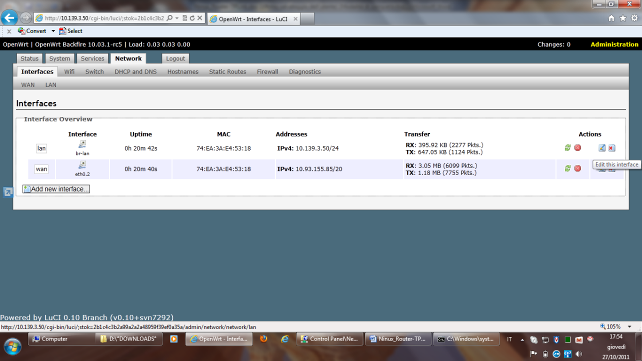Open the Firewall subtab
Viewport: 642px width, 361px height.
click(267, 72)
